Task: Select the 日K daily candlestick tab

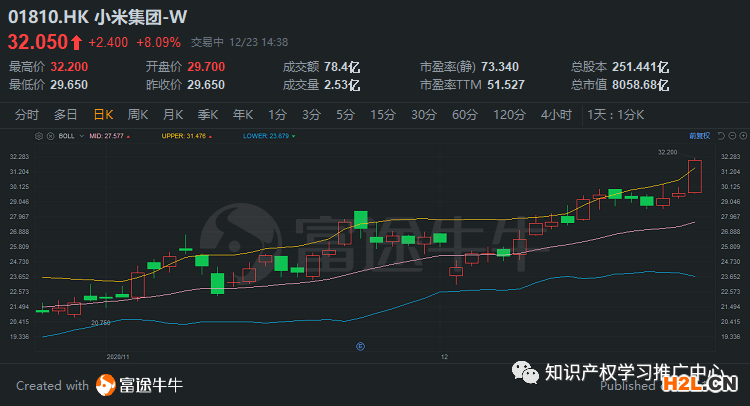Action: pos(103,115)
